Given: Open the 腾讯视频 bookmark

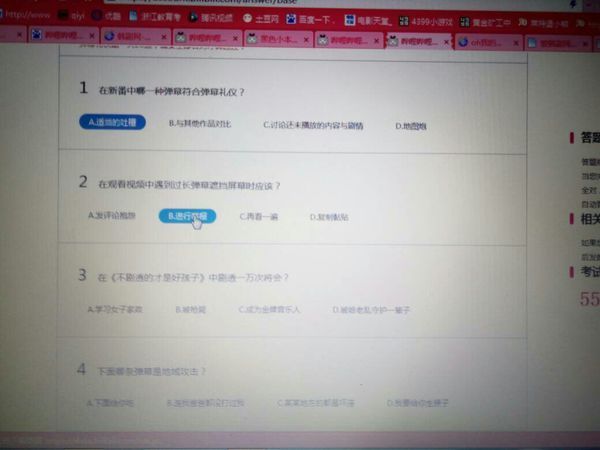Looking at the screenshot, I should point(211,18).
